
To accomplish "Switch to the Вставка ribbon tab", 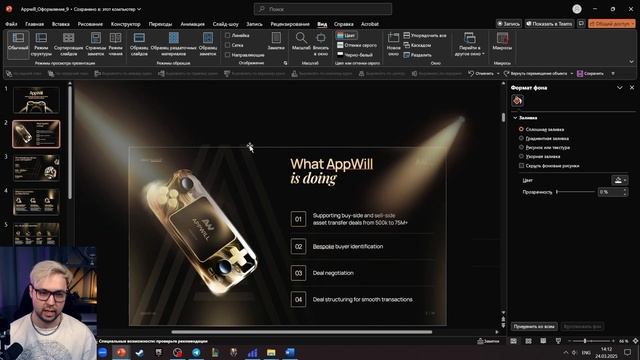I will click(61, 24).
